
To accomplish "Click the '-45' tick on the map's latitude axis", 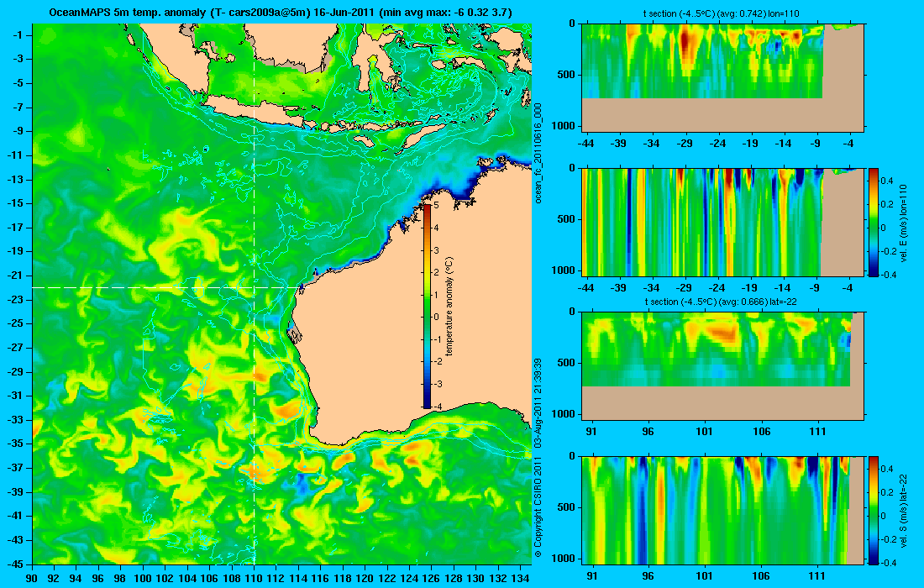I will (x=16, y=564).
